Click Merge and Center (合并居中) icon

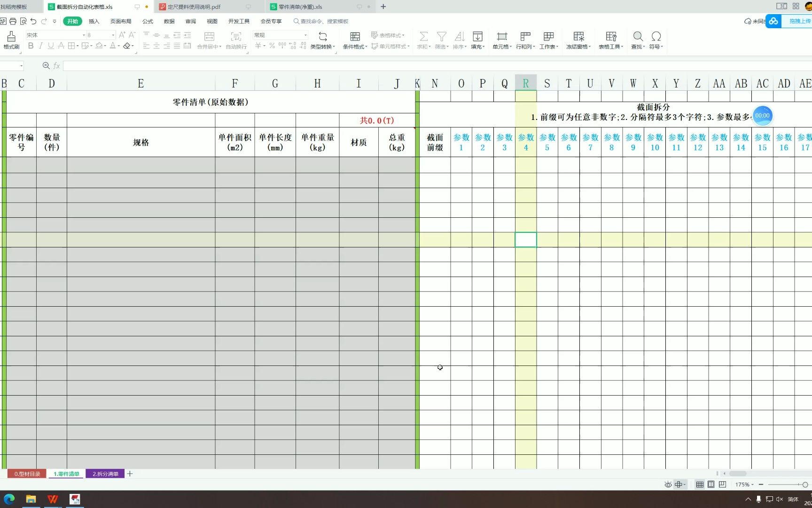click(x=209, y=36)
